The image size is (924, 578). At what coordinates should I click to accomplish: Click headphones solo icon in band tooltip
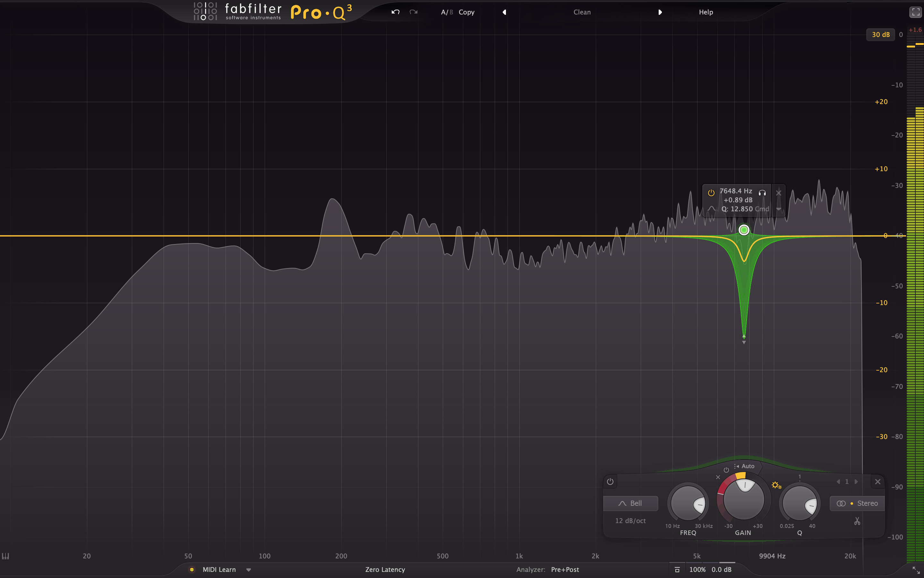coord(762,193)
